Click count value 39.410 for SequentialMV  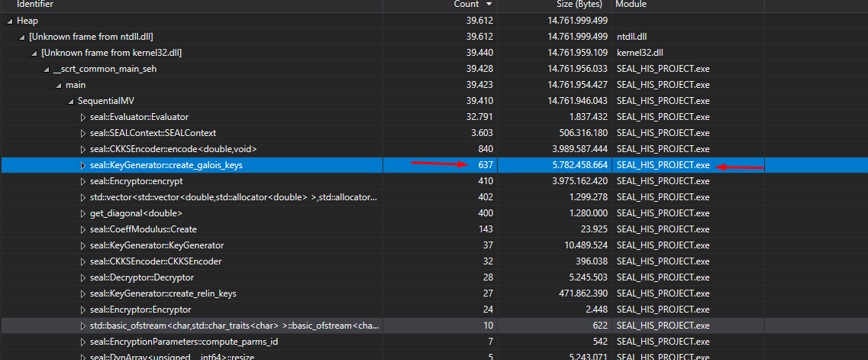[480, 102]
